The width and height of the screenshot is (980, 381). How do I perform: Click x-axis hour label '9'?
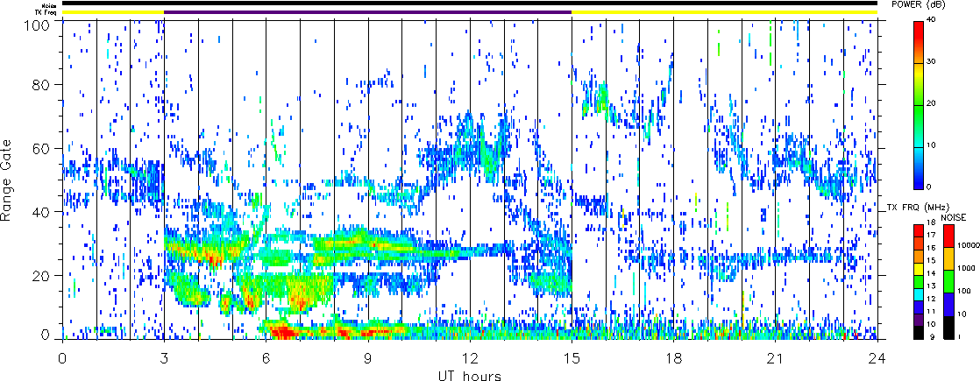(x=368, y=357)
